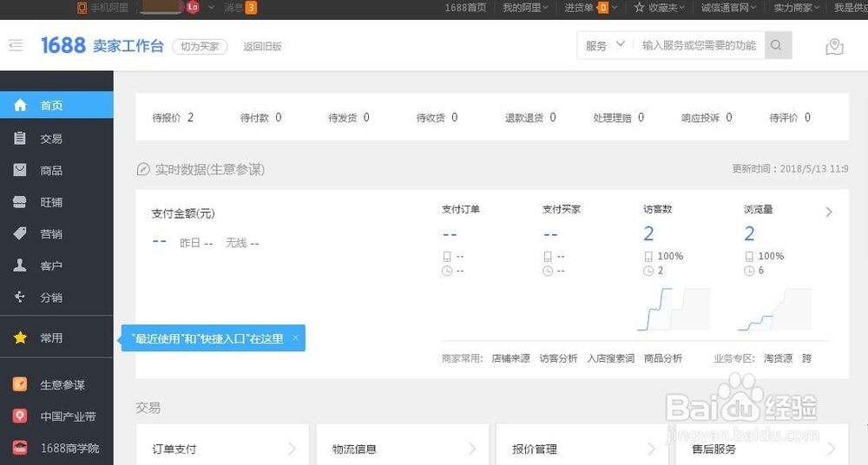The width and height of the screenshot is (868, 465).
Task: Click the 待报价 2 status
Action: pyautogui.click(x=173, y=117)
